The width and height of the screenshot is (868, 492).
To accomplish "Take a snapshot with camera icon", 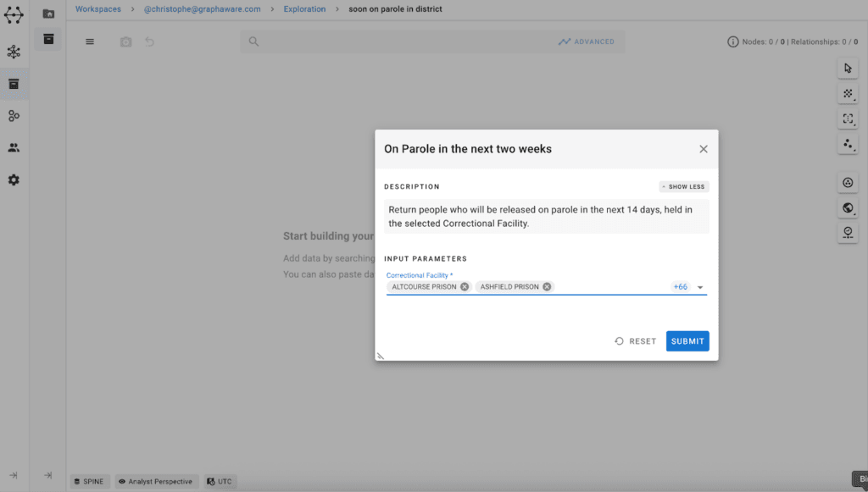I will [125, 41].
